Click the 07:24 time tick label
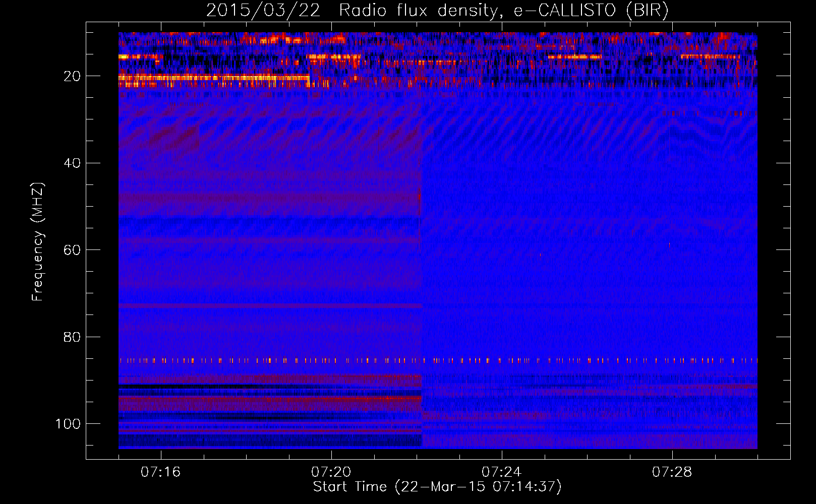 pos(501,472)
